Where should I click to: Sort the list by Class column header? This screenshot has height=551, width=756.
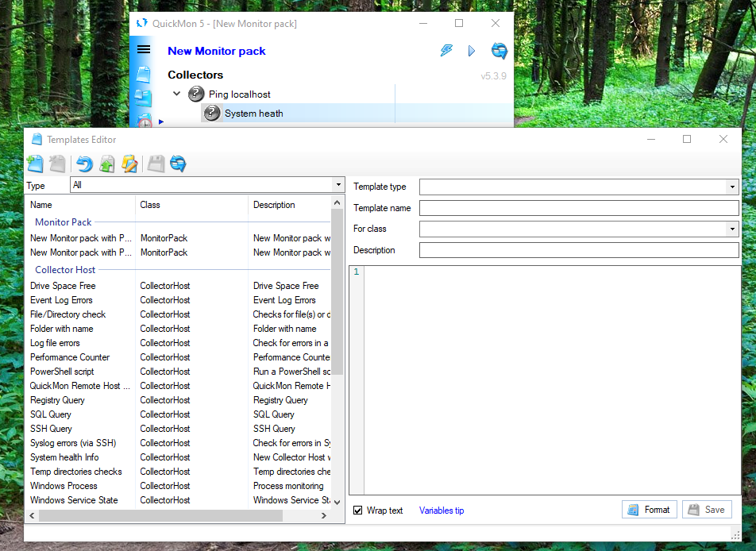point(192,205)
